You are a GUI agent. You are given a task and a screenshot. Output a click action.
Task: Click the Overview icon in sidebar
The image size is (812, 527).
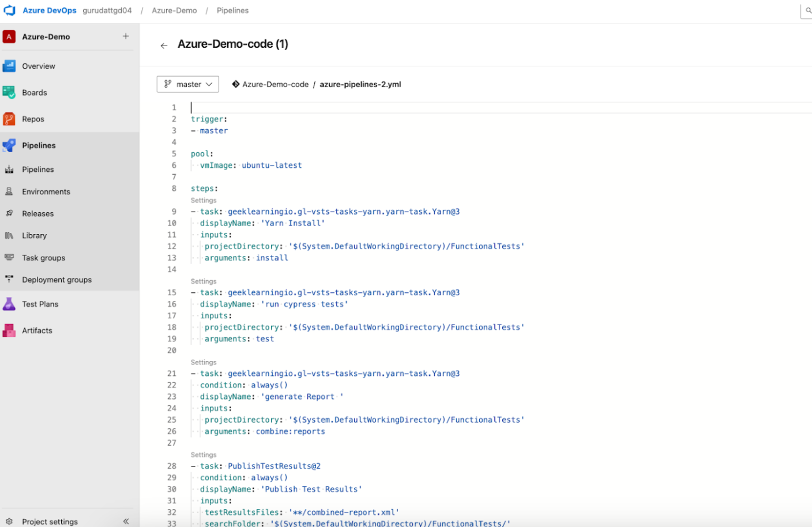point(9,66)
